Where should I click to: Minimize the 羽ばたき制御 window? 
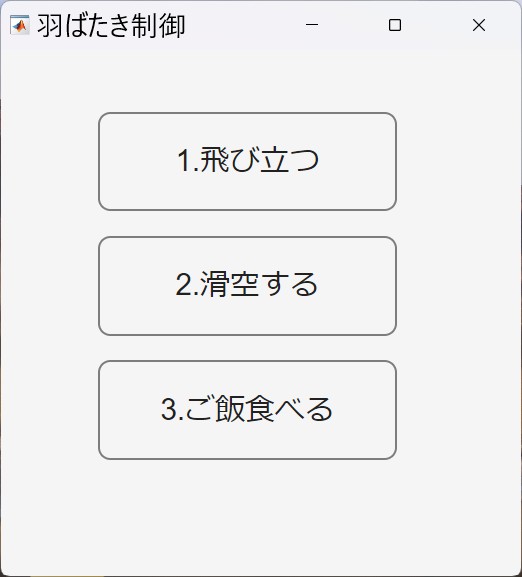pos(312,25)
